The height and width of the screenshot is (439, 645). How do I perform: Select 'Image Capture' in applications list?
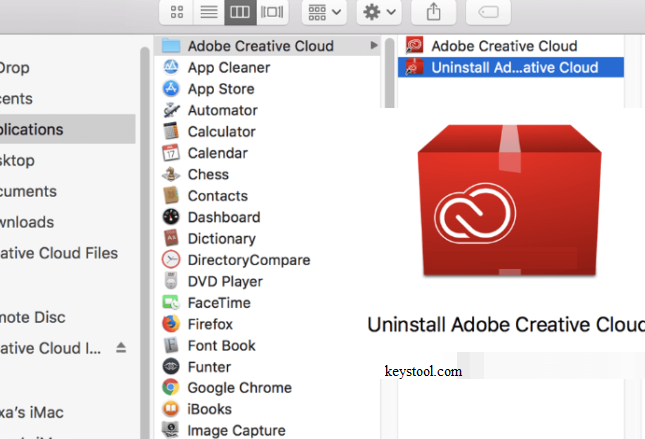(x=237, y=431)
